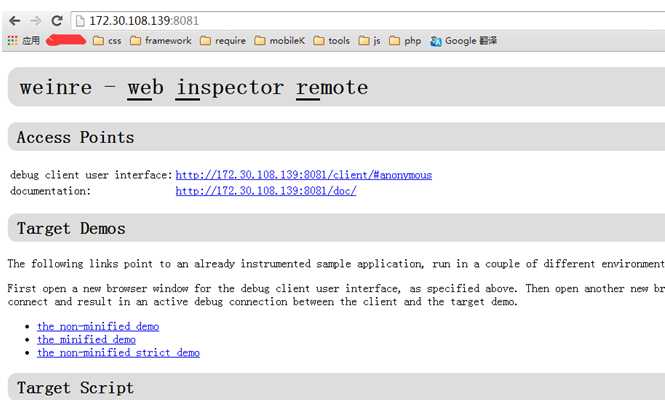Focus the address bar showing 172.30.108.139:8081
665x400 pixels.
pos(368,21)
